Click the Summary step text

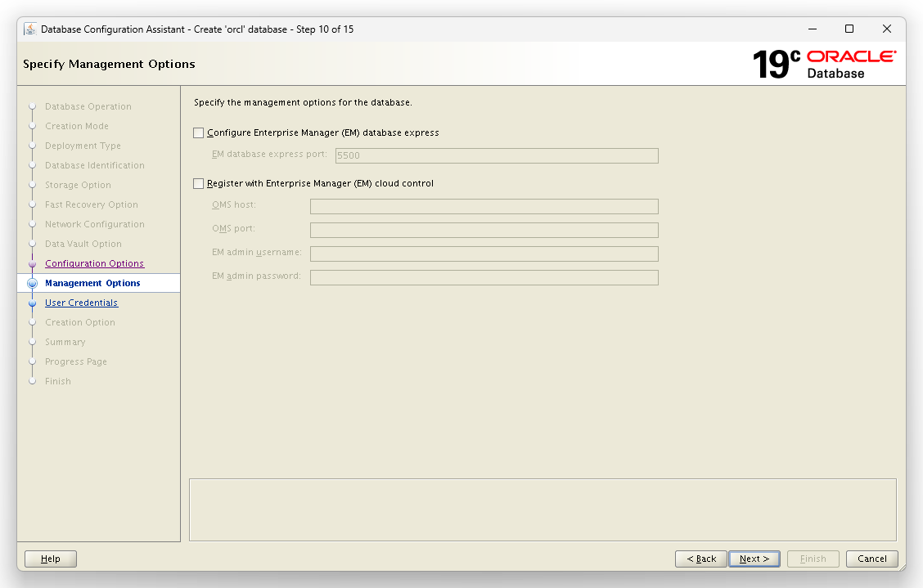click(65, 342)
